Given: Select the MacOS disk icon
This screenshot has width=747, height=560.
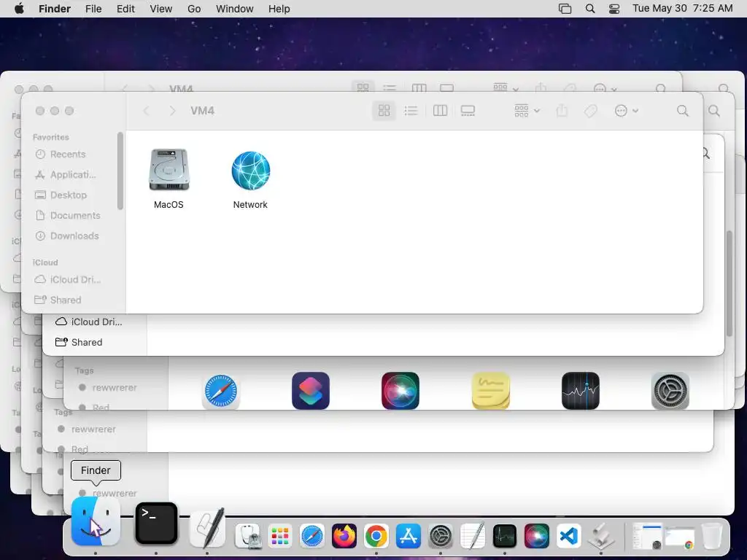Looking at the screenshot, I should [x=169, y=170].
